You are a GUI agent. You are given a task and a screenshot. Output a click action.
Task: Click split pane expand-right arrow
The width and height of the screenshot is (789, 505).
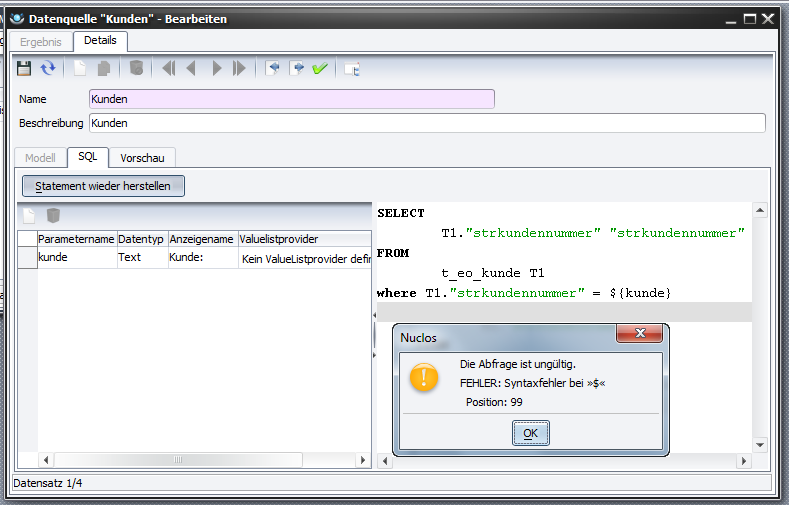click(374, 355)
